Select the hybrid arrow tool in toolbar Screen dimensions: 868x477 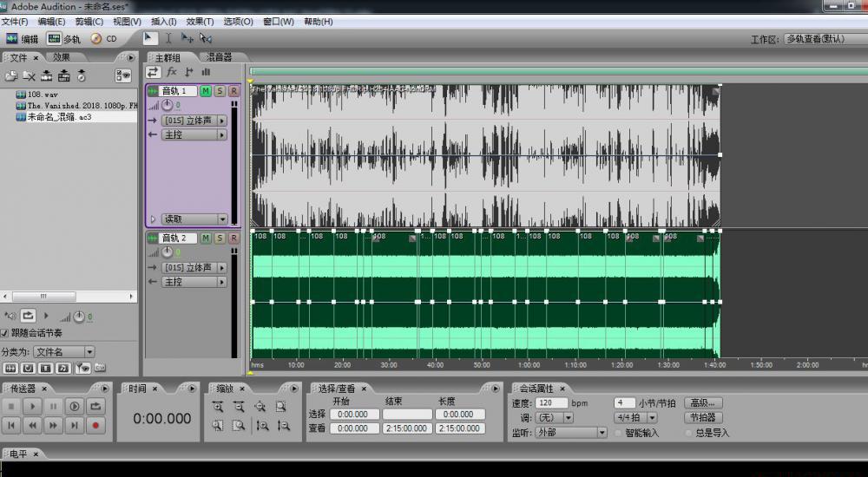pos(149,37)
